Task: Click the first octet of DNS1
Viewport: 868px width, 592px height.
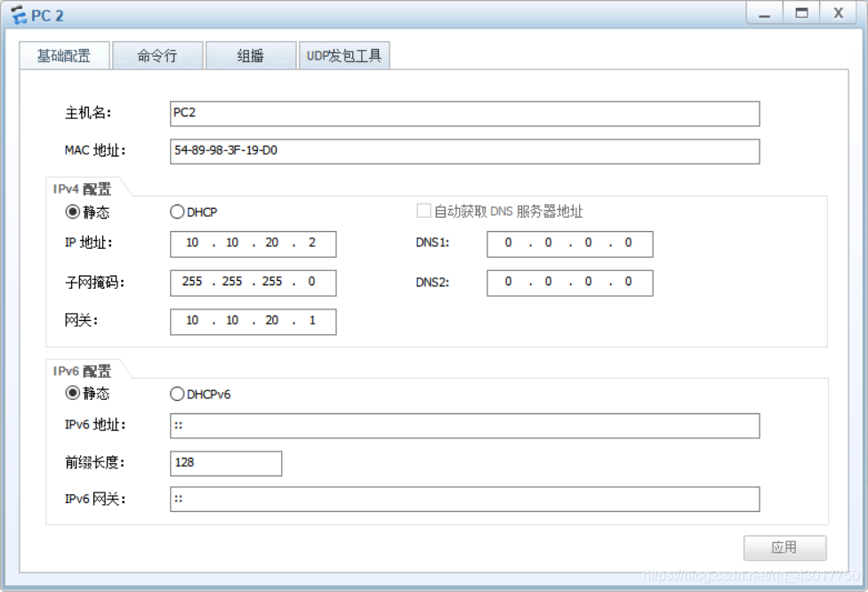Action: [508, 243]
